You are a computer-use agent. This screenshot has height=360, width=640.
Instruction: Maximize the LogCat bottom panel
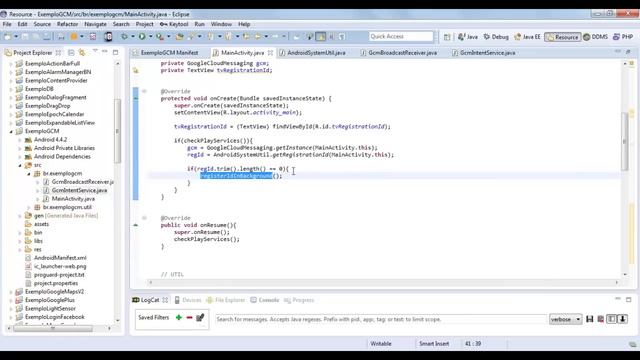point(629,300)
